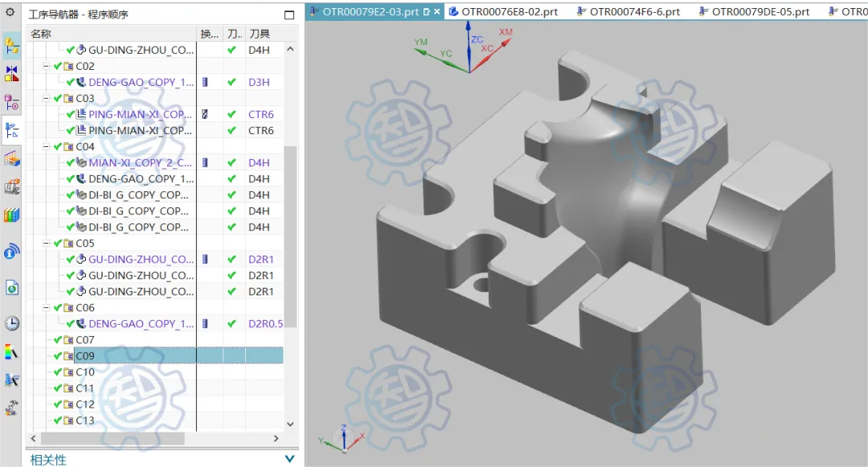
Task: Click tool path checkmark in D3H row
Action: (x=231, y=82)
